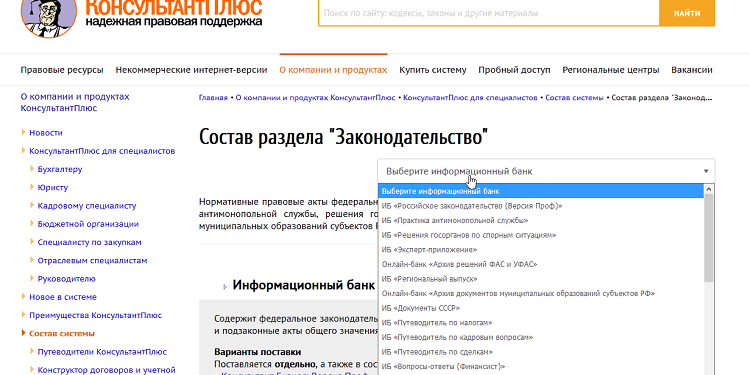Select ИБ «Путеводитель по кадровым вопросам»

541,337
